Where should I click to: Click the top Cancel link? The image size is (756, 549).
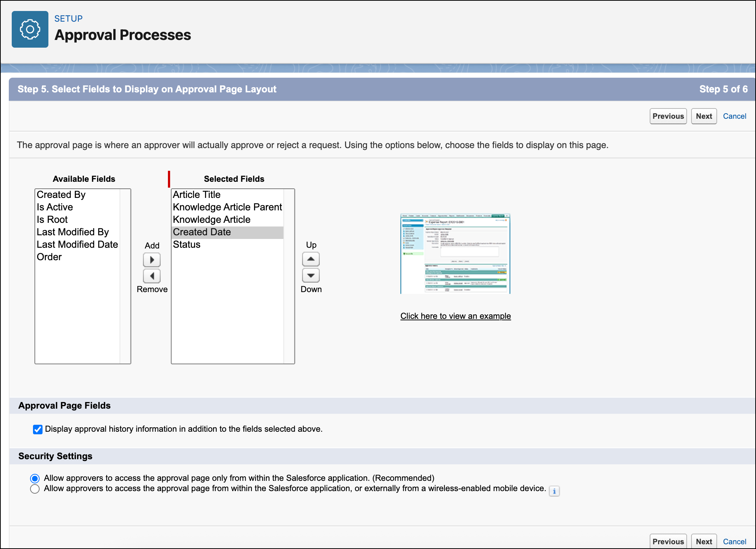[734, 116]
